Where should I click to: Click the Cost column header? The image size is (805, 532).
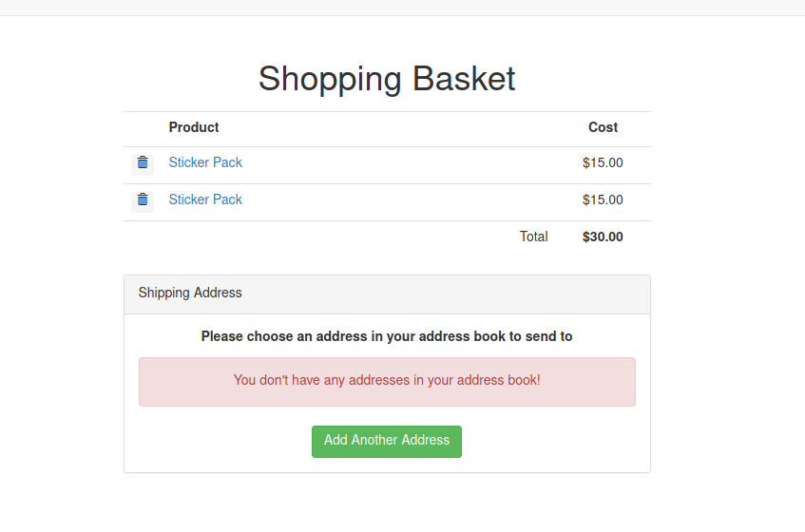tap(603, 127)
